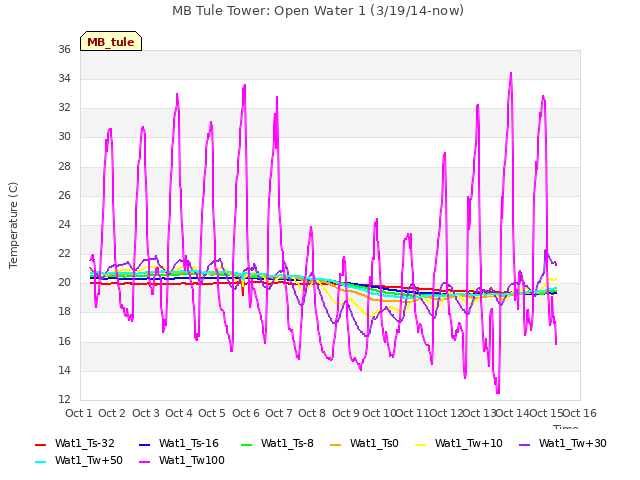Screen dimensions: 640x480
Task: Select the Wat1_Tw+10 legend label
Action: [x=469, y=444]
